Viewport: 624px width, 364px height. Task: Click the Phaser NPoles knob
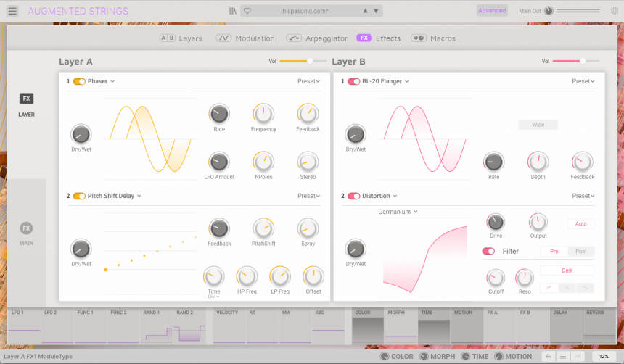[x=263, y=162]
